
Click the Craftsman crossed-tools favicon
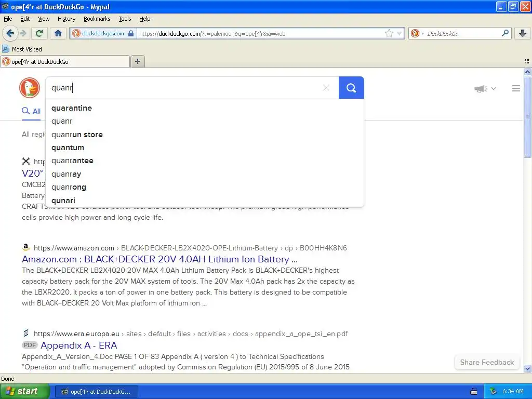pos(26,161)
